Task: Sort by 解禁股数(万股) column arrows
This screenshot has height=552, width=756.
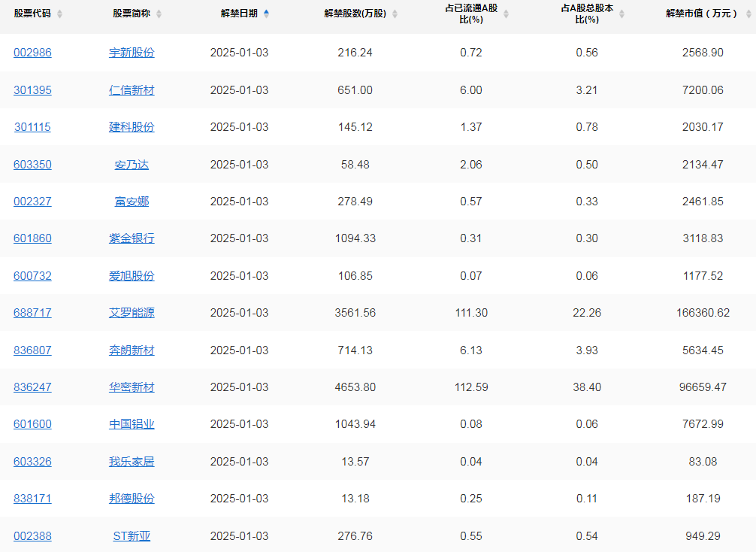Action: pos(395,14)
